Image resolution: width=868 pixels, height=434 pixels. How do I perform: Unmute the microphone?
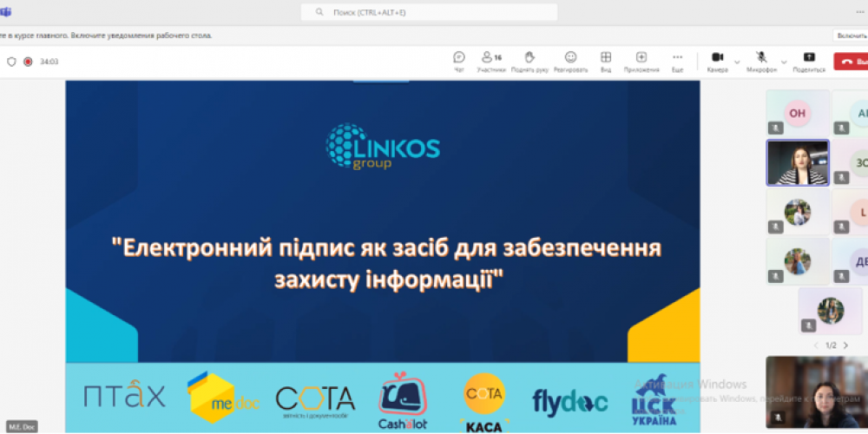coord(762,61)
